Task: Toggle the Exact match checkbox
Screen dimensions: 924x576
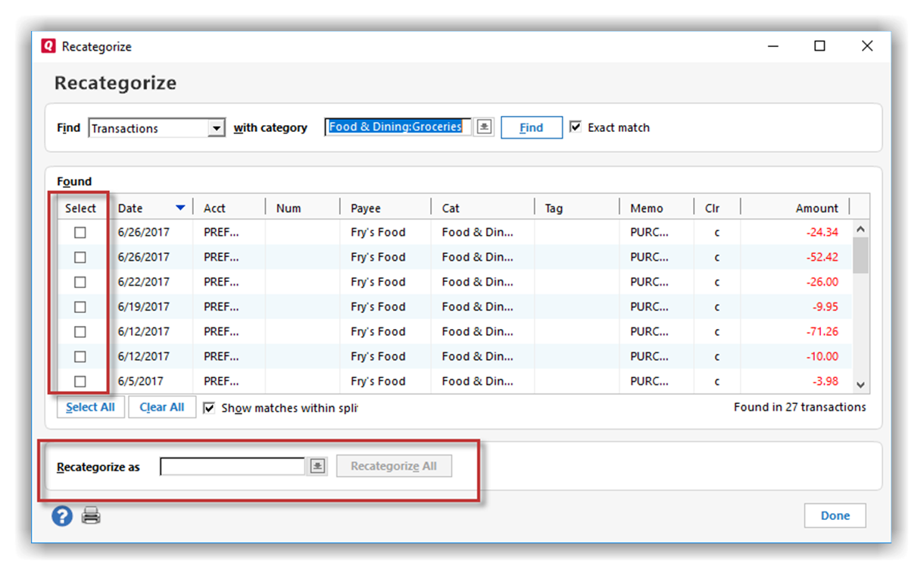Action: [x=576, y=127]
